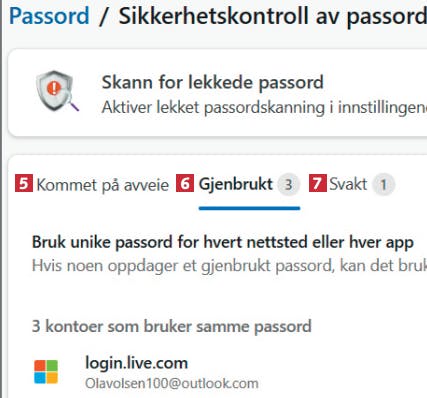
Task: Select the Olavolsen100@outlook.com username
Action: [x=172, y=383]
